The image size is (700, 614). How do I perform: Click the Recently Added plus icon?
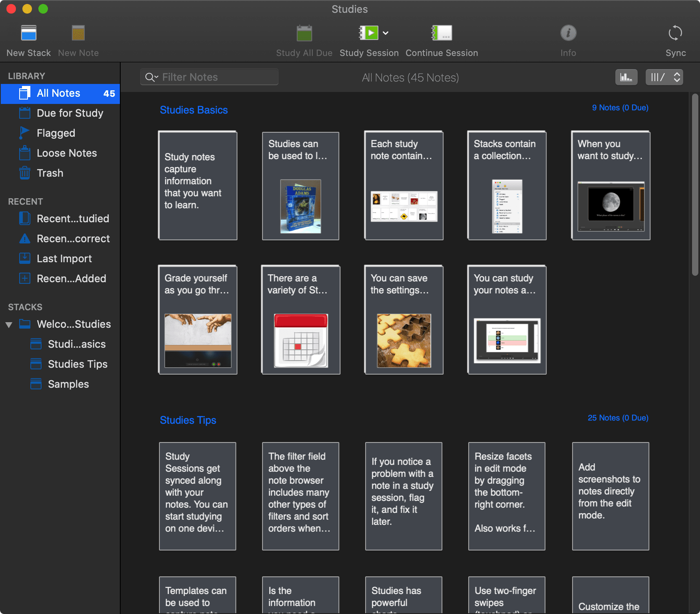coord(25,279)
